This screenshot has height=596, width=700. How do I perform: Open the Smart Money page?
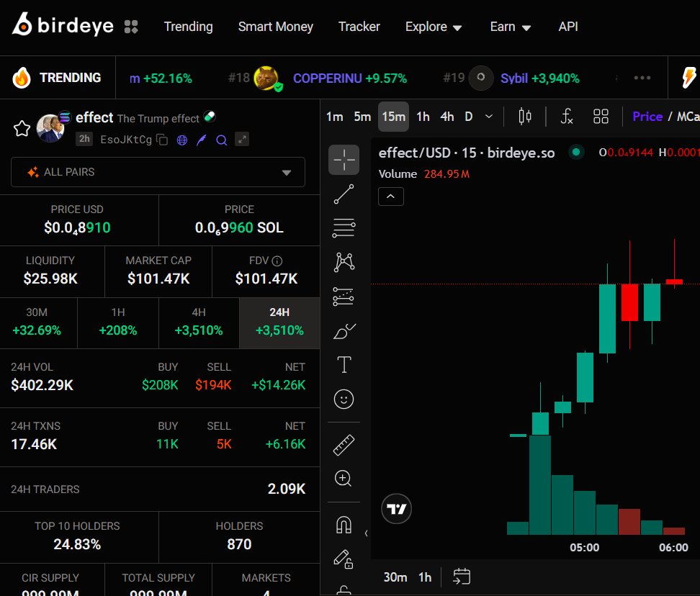275,27
